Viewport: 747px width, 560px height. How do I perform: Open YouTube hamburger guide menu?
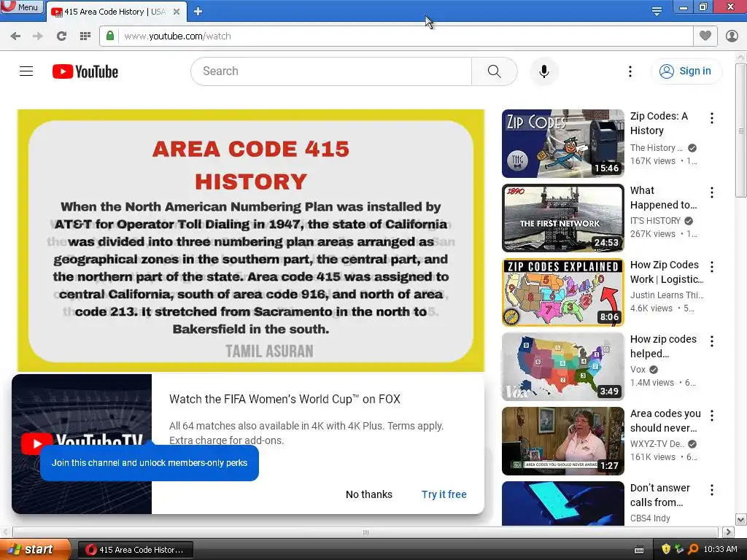tap(26, 71)
